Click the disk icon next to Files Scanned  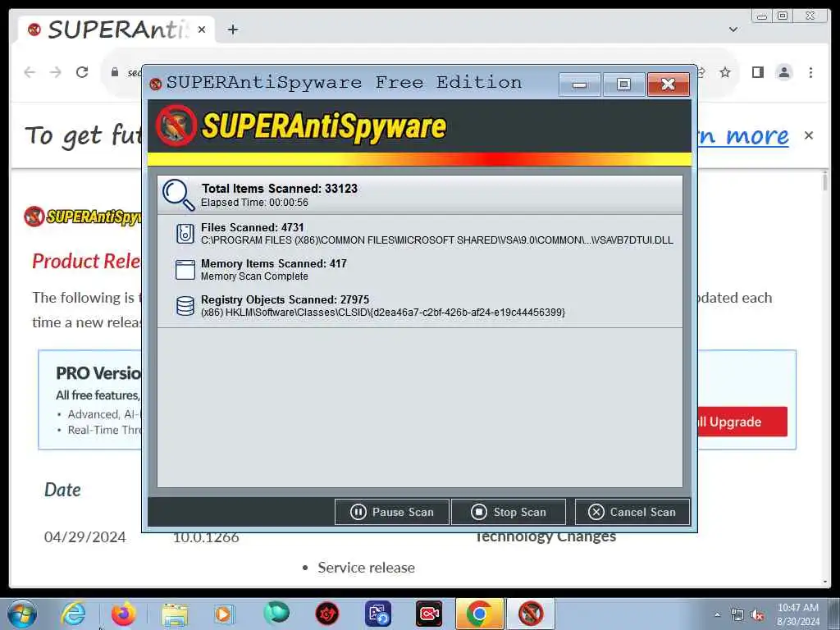tap(185, 234)
